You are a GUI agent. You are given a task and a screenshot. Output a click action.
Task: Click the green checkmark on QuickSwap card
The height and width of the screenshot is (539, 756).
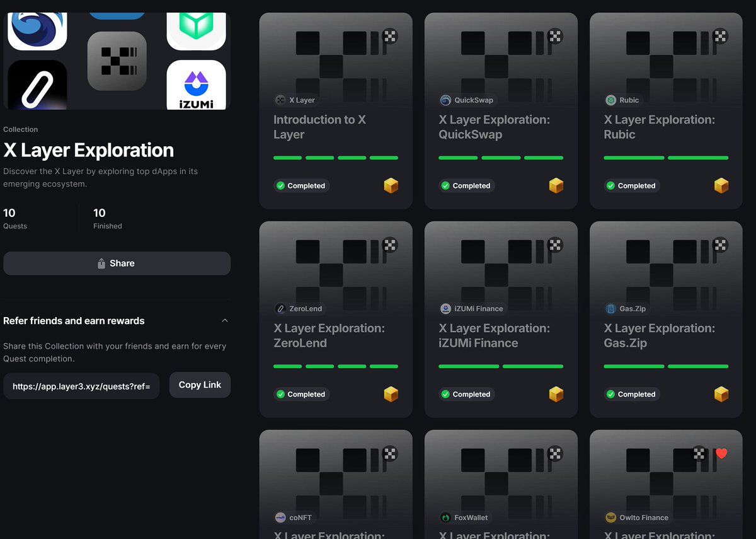pos(445,186)
